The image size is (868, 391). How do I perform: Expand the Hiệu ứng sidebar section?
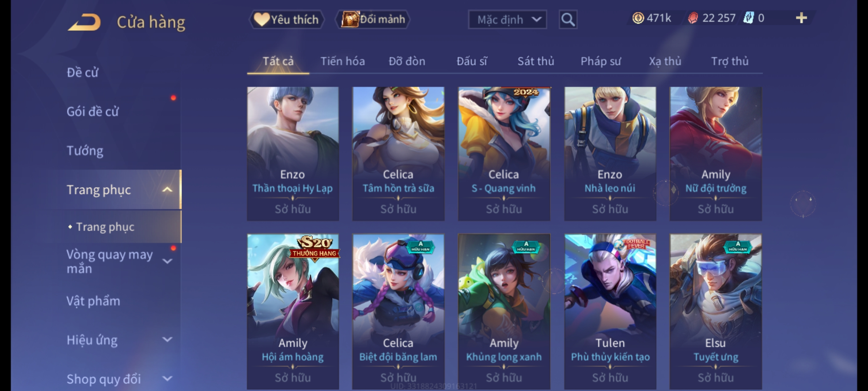(x=167, y=340)
